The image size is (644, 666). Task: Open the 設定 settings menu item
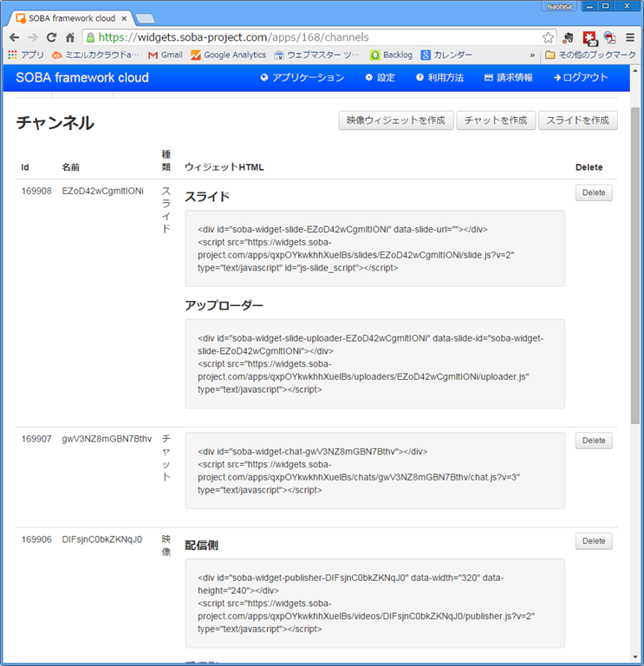click(x=381, y=77)
